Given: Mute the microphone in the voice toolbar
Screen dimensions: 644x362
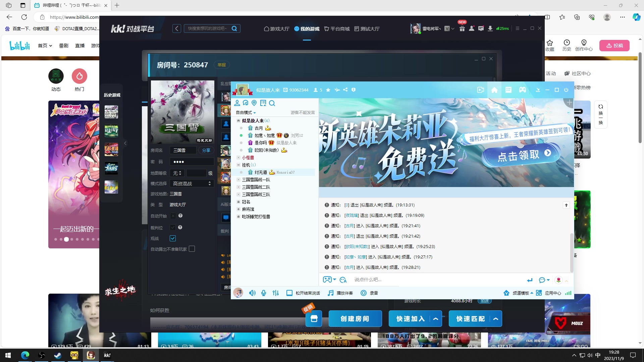Looking at the screenshot, I should coord(264,293).
